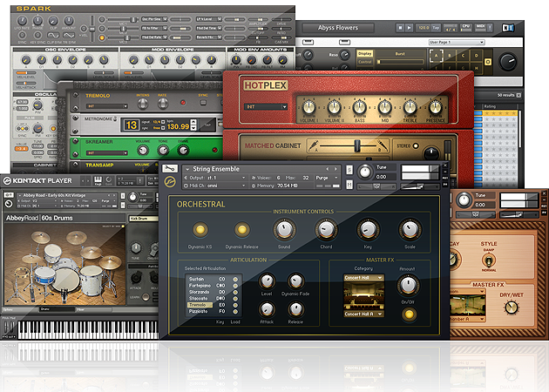Turn the Sound knob in Instrument Controls
This screenshot has height=392, width=549.
click(x=283, y=229)
